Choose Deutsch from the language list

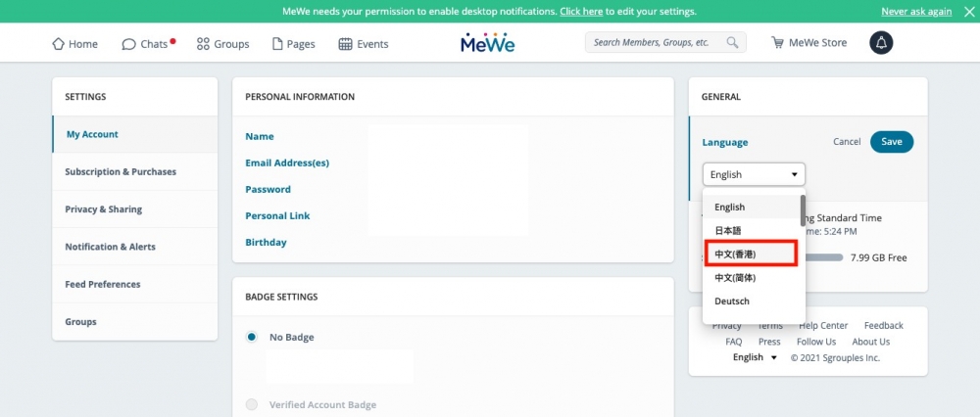tap(732, 301)
